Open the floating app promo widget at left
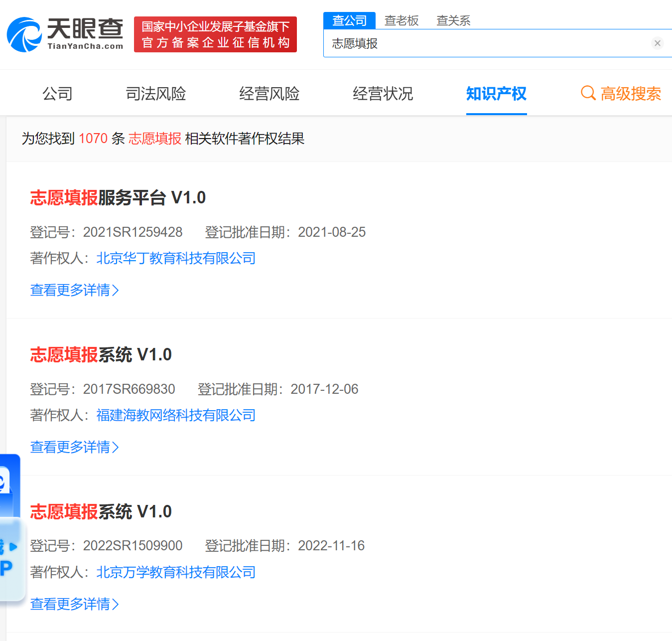 [x=10, y=528]
